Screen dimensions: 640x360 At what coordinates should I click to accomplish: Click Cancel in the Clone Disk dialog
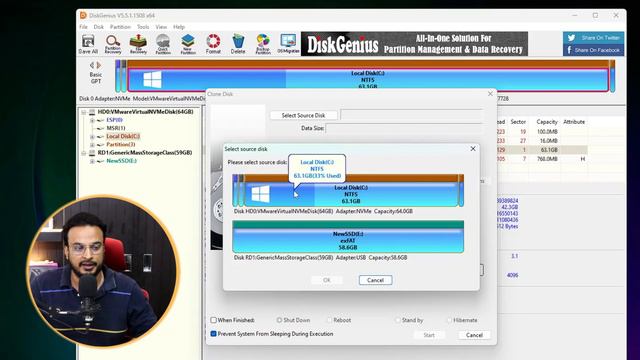(x=474, y=335)
